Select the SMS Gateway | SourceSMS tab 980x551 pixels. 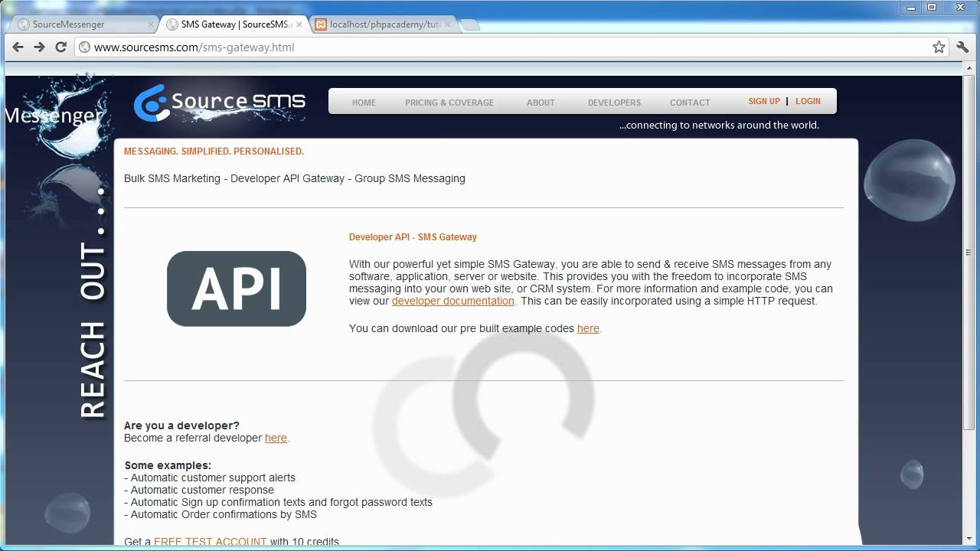point(234,24)
